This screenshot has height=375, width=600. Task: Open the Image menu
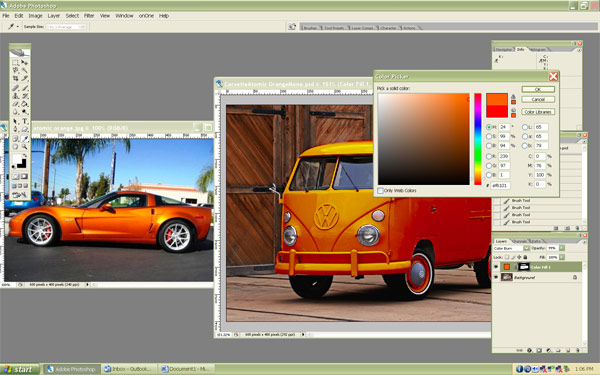tap(35, 16)
